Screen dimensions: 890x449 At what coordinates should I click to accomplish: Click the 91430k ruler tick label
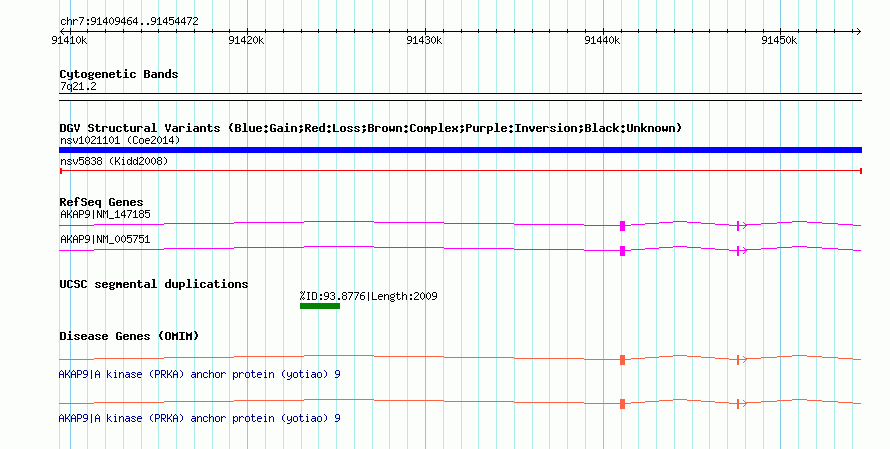pos(425,40)
